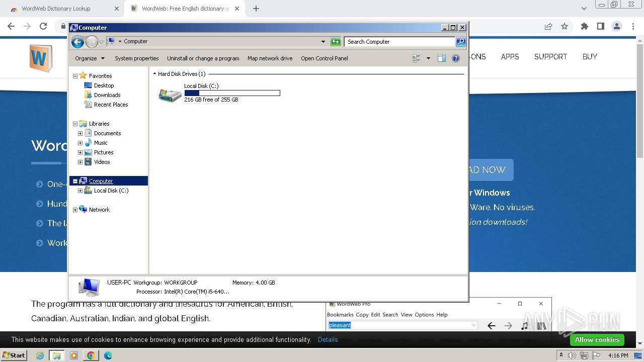Click Map network drive
The width and height of the screenshot is (644, 362).
[270, 58]
